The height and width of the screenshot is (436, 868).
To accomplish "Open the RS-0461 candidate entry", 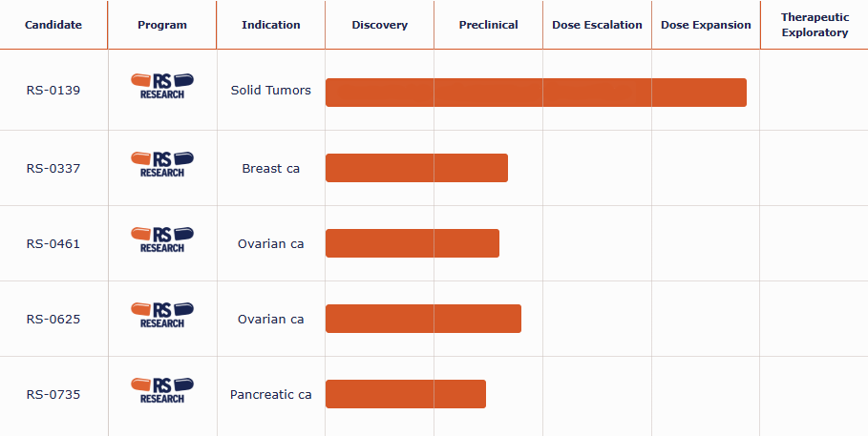I will pos(53,243).
